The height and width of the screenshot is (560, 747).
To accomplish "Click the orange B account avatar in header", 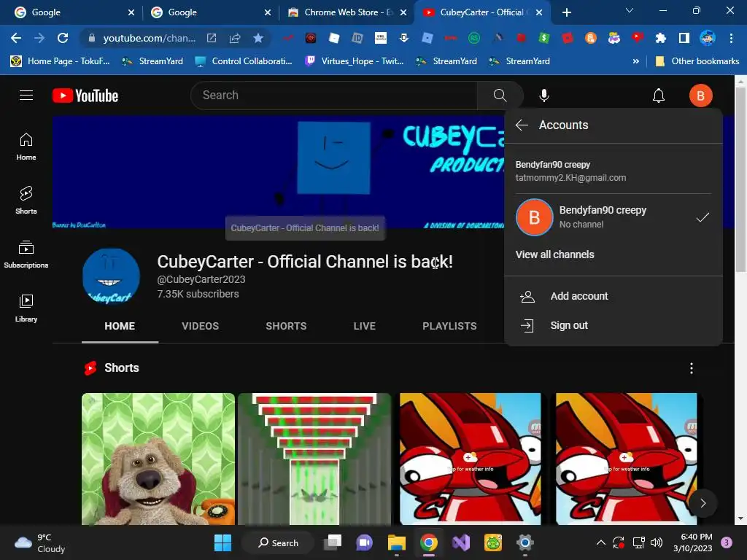I will [x=700, y=96].
